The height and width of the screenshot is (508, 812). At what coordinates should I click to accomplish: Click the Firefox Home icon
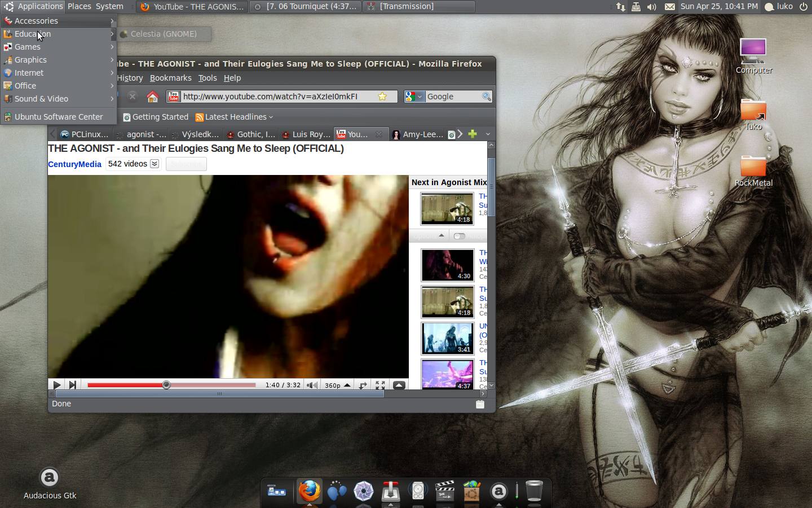pyautogui.click(x=152, y=97)
